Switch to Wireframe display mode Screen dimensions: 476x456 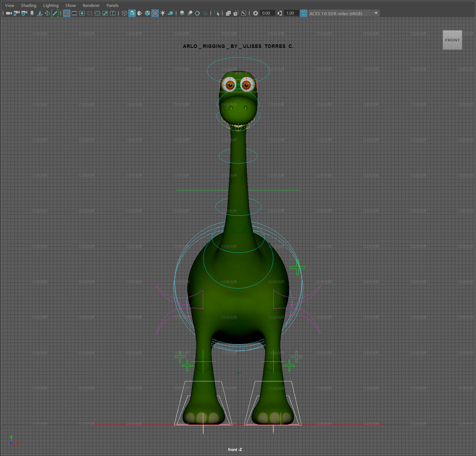124,13
